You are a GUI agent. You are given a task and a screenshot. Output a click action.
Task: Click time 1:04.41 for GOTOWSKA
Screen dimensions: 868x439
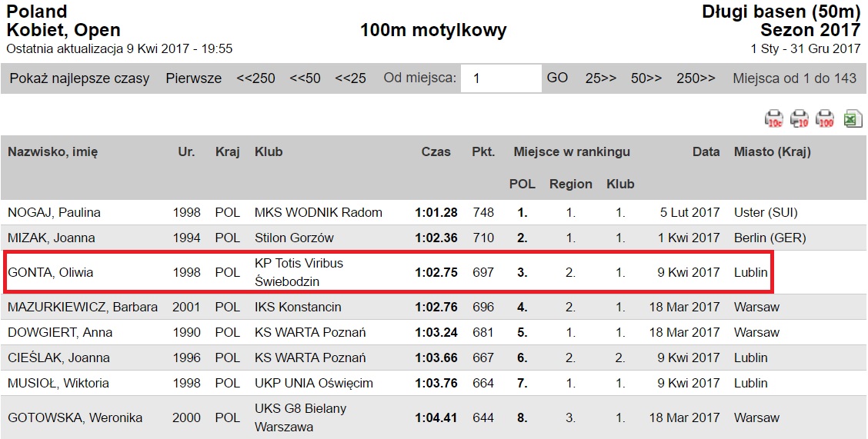point(436,418)
